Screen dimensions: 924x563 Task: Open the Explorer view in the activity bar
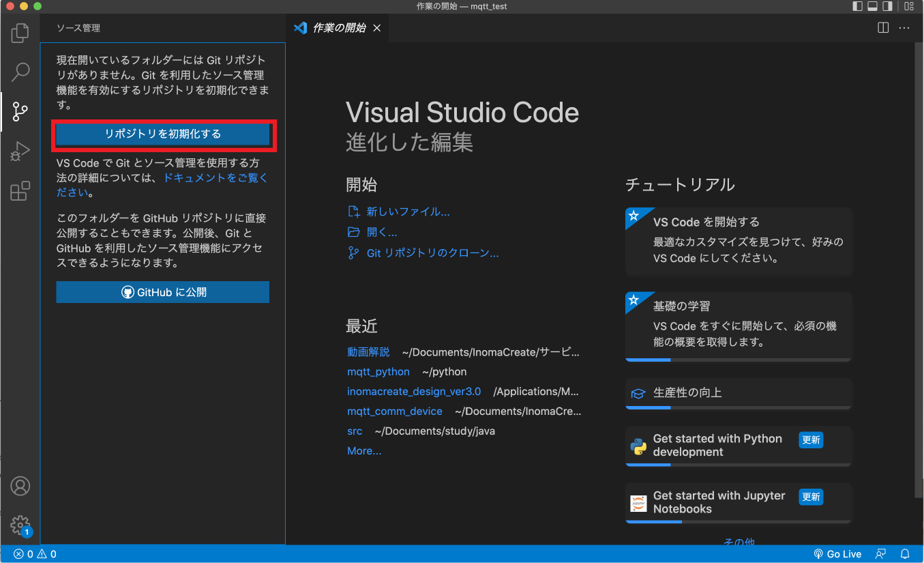(x=20, y=32)
